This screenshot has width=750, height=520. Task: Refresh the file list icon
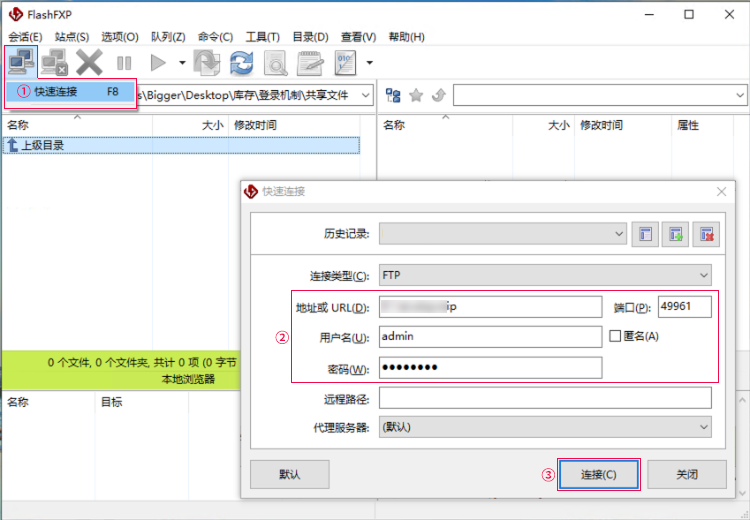[242, 63]
